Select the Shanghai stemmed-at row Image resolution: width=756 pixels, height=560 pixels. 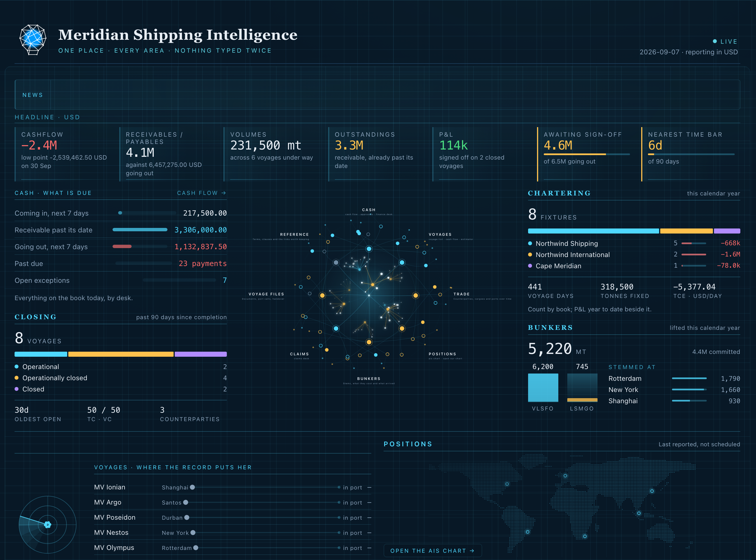(x=674, y=401)
